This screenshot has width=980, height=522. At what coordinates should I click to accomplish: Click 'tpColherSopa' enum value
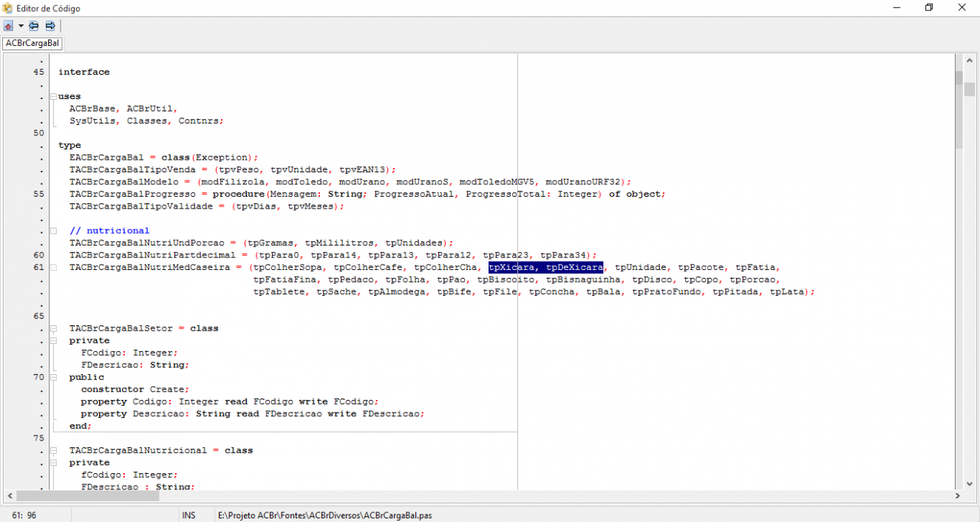pyautogui.click(x=287, y=267)
